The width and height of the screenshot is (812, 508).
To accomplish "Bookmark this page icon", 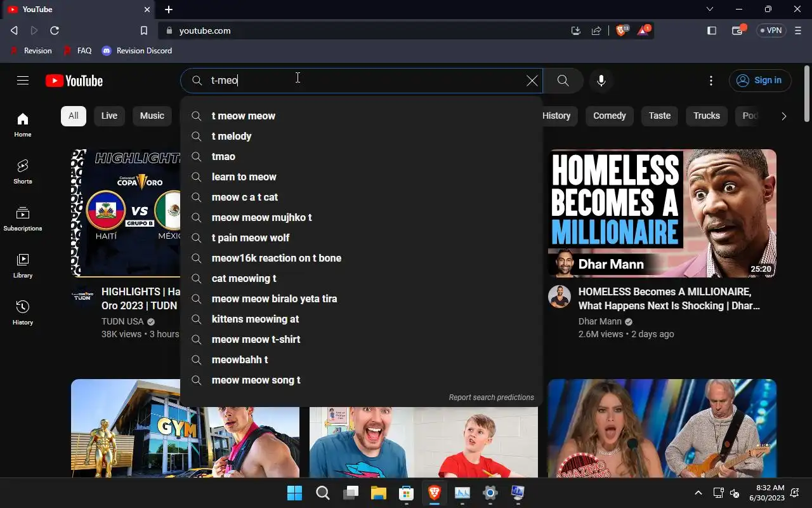I will click(x=144, y=30).
